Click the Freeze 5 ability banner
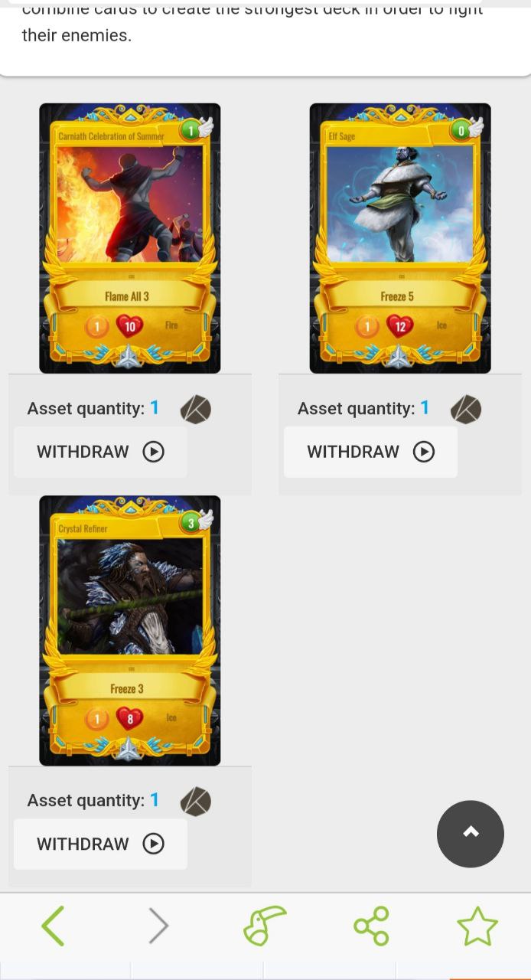Viewport: 531px width, 980px height. 398,296
